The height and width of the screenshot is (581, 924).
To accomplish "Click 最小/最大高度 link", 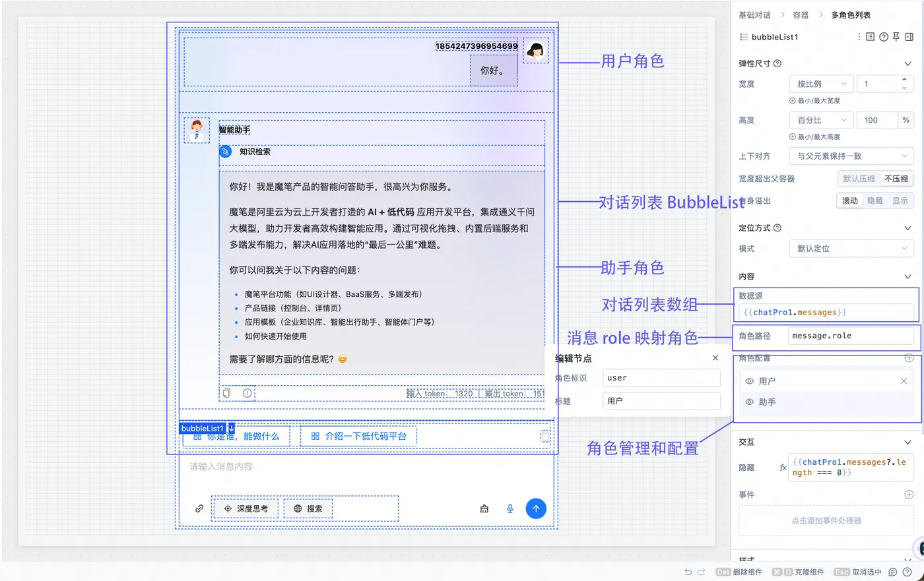I will click(815, 137).
